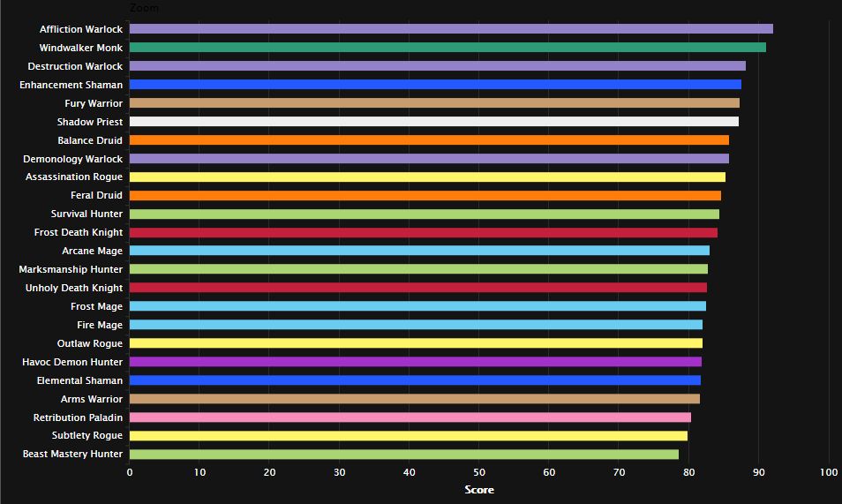842x504 pixels.
Task: Click the 'Windwalker Monk' label
Action: [81, 48]
